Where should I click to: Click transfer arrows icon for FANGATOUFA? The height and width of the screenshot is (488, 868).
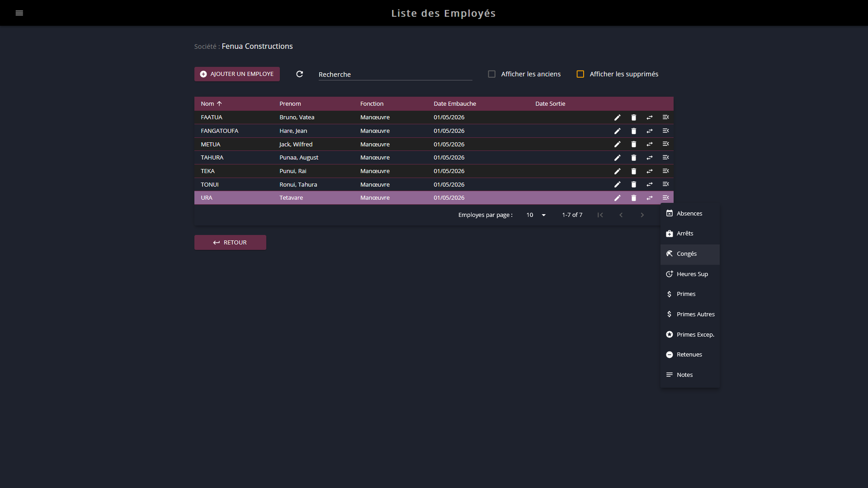tap(650, 131)
